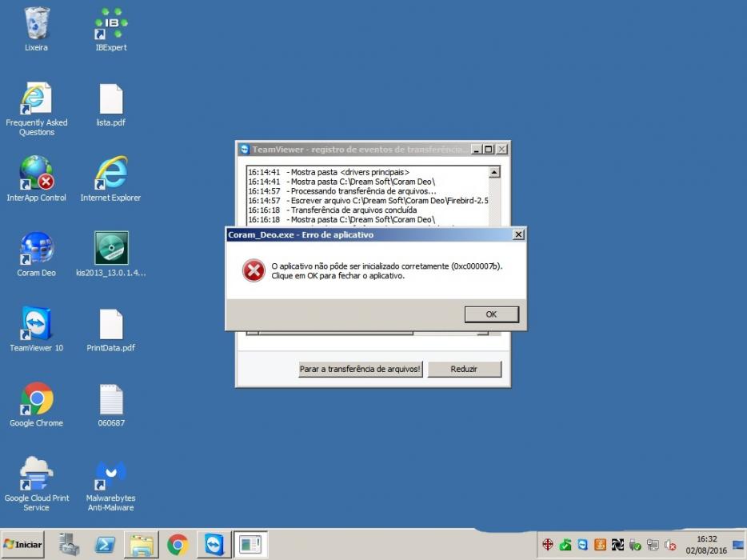Image resolution: width=747 pixels, height=560 pixels.
Task: Click the Reduzir button in TeamViewer
Action: (x=464, y=369)
